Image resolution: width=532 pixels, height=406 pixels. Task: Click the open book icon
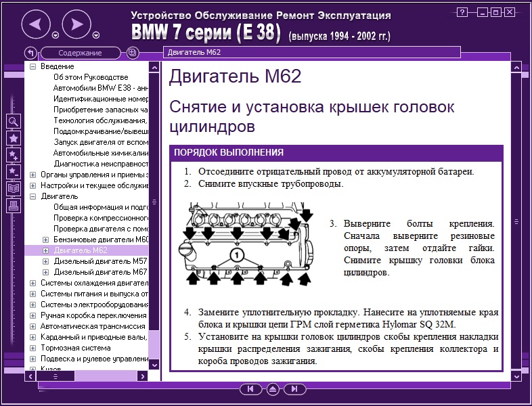point(14,188)
